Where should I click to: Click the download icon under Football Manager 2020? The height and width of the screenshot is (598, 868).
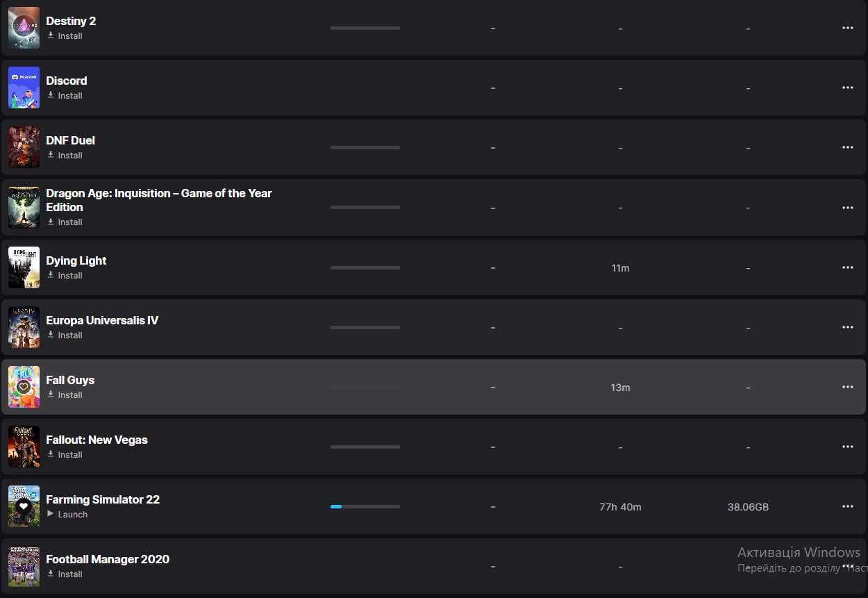[x=51, y=574]
